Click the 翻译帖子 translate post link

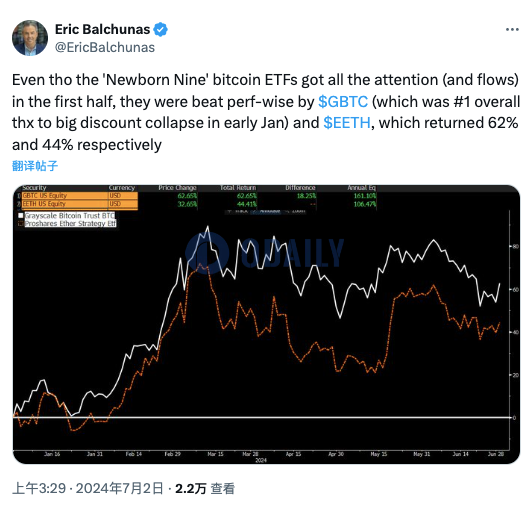[35, 166]
